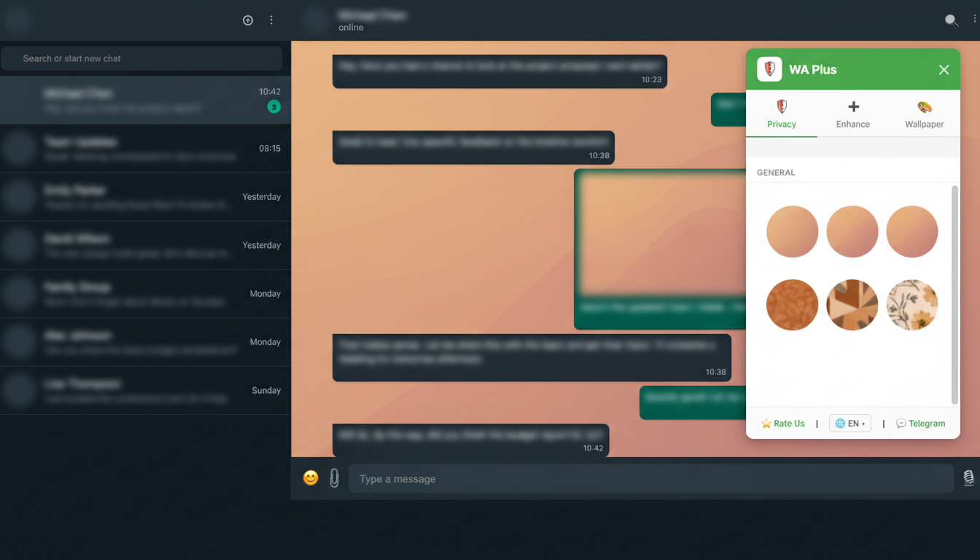
Task: Click Rate Us in WA Plus footer
Action: [x=782, y=423]
